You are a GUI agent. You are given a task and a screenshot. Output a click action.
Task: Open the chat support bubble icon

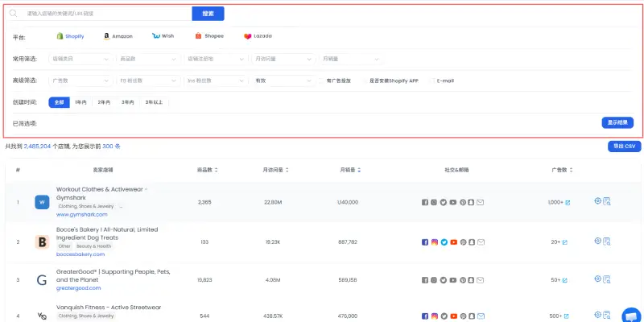tap(630, 315)
